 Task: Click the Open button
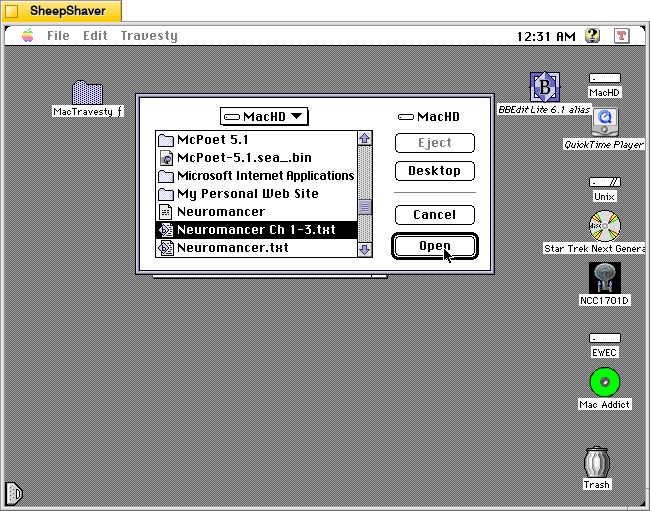[x=434, y=246]
